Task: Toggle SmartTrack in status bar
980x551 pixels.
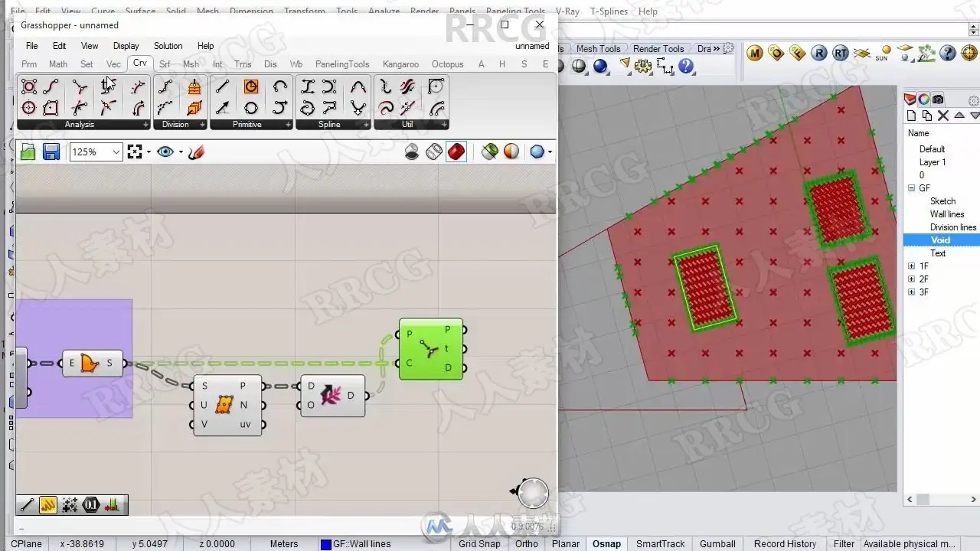Action: click(x=660, y=544)
